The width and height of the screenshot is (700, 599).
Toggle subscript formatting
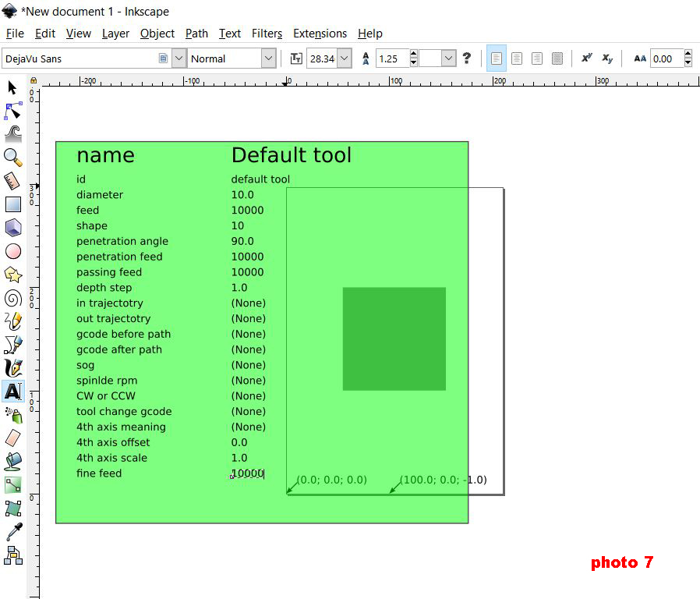[607, 58]
